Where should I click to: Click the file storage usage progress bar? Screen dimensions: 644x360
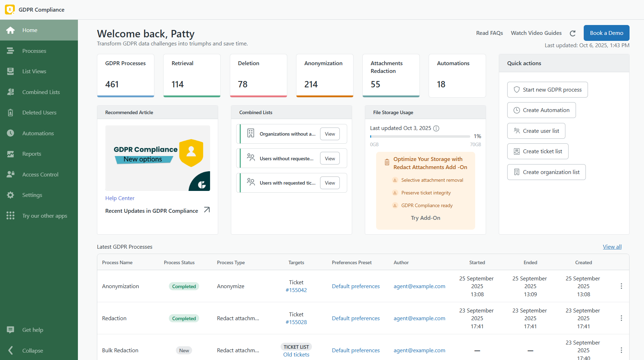[420, 136]
